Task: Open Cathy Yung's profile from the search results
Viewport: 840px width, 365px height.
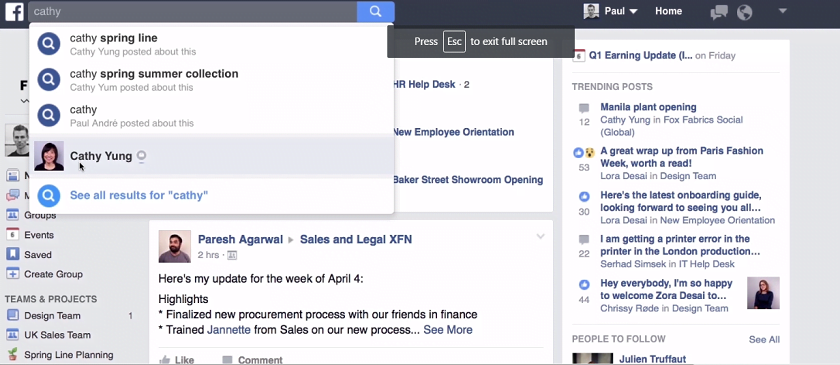Action: point(212,156)
